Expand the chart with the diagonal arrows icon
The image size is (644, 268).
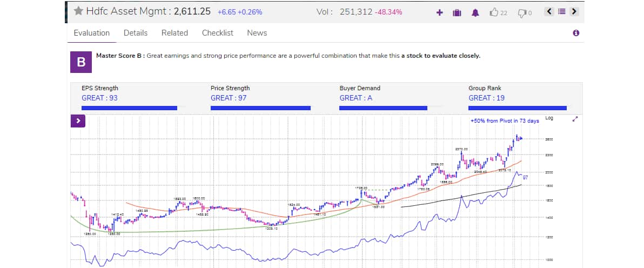tap(575, 119)
